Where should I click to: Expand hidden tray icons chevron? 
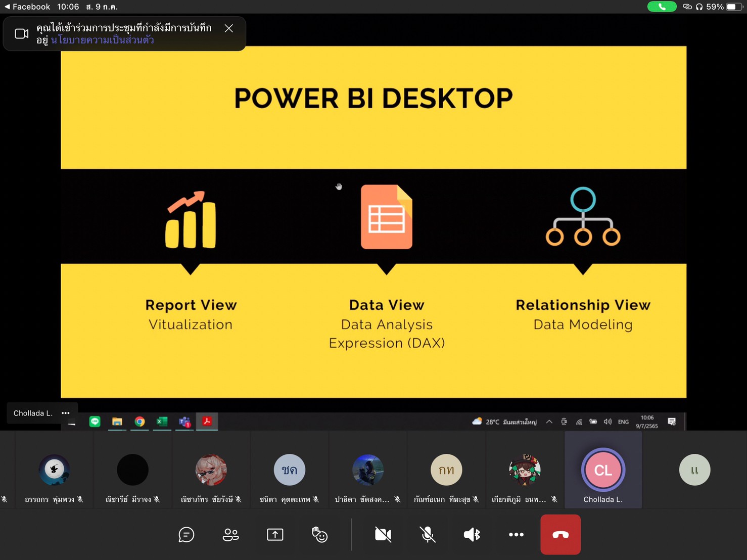point(549,422)
